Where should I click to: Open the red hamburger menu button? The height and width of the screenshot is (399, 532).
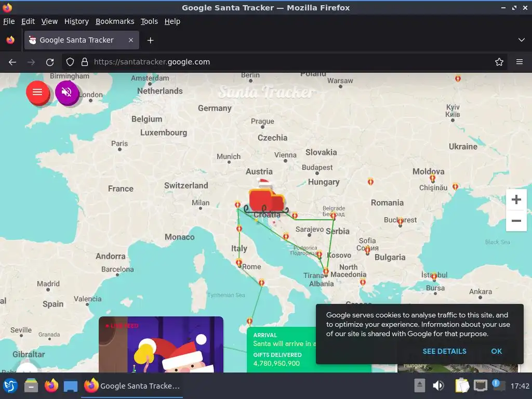37,92
